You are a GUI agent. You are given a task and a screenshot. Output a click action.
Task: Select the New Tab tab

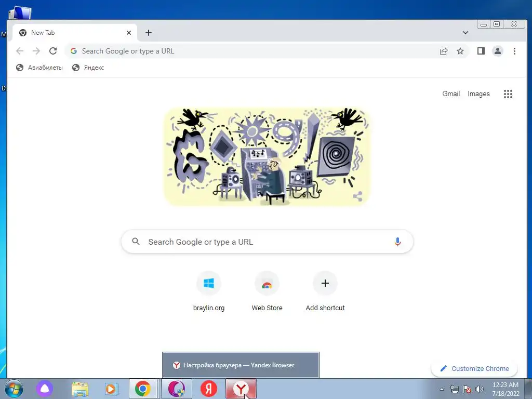[75, 33]
